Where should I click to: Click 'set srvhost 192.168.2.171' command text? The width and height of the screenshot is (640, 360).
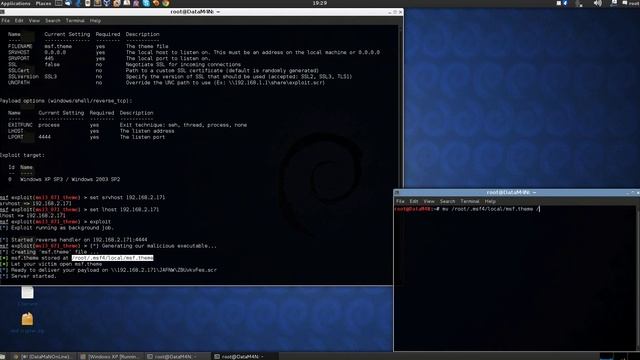127,198
